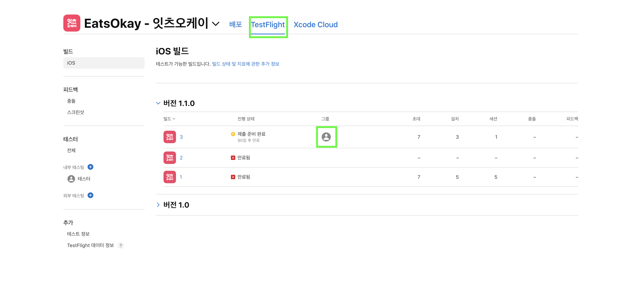644x289 pixels.
Task: Select 테스트 정보 in sidebar
Action: [x=78, y=234]
